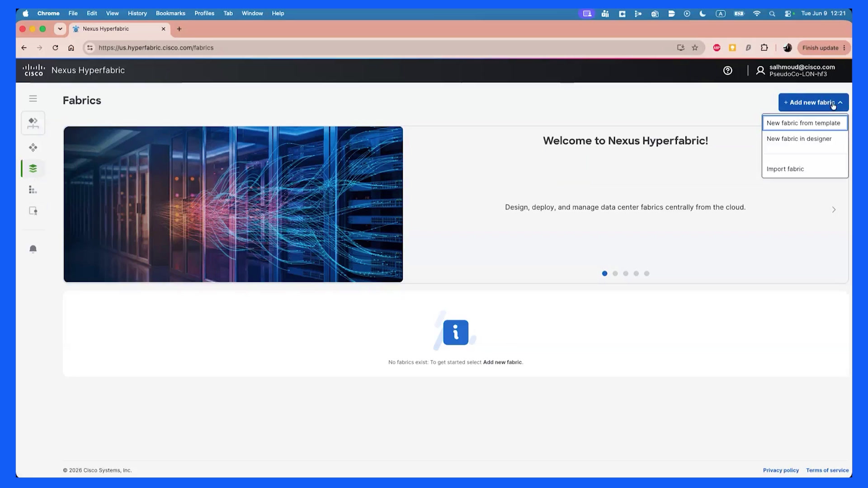Advance carousel with right chevron
This screenshot has height=488, width=868.
[x=834, y=210]
